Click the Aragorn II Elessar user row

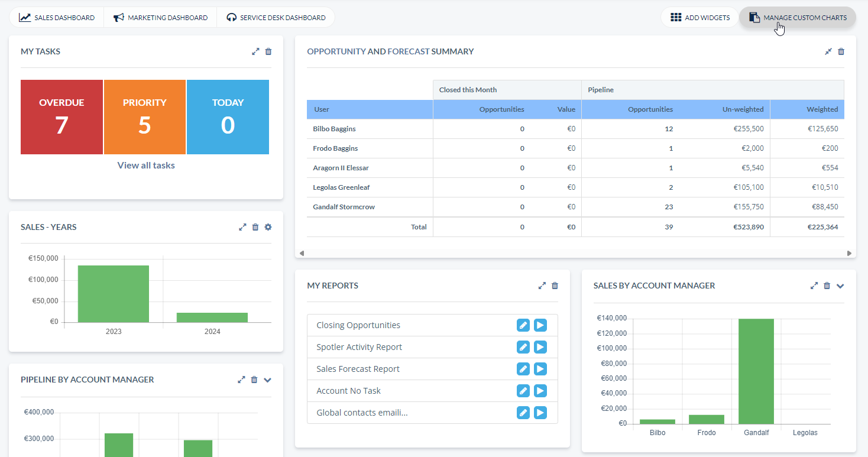[575, 168]
